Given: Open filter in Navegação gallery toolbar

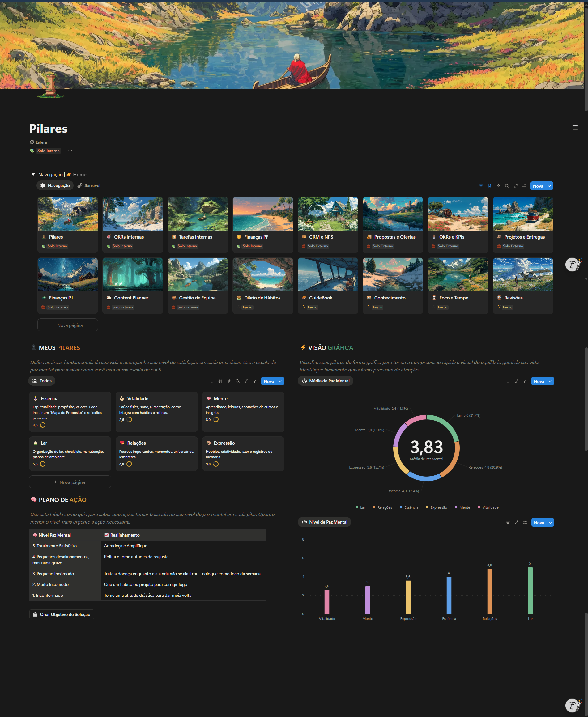Looking at the screenshot, I should point(481,186).
